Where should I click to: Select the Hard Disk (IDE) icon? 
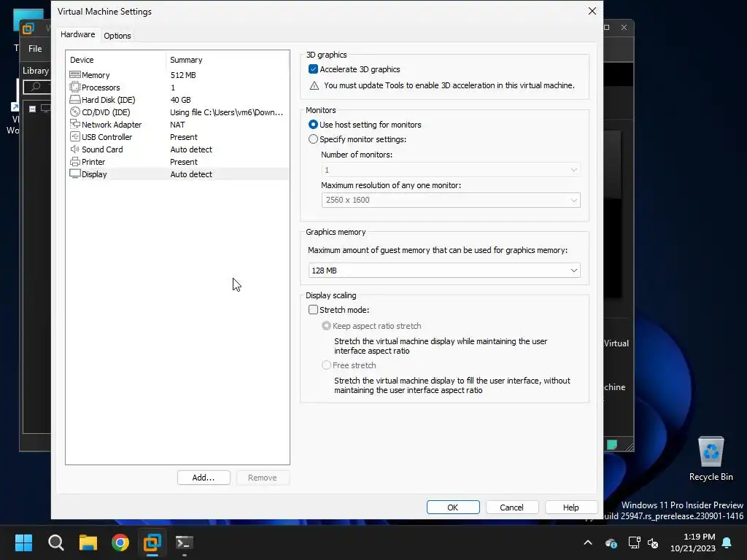(x=75, y=99)
